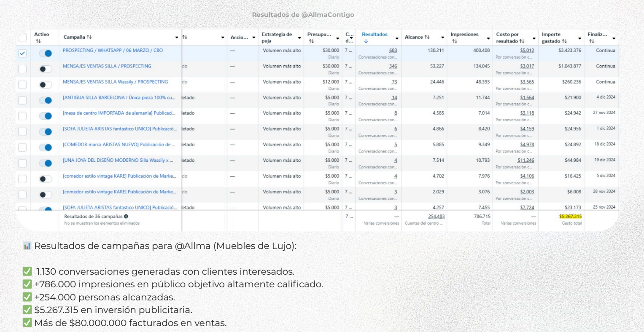Screen dimensions: 644x332
Task: Open PROSPECTING / WHATSAPP / 06 MARZO / CBO campaign
Action: pyautogui.click(x=113, y=51)
